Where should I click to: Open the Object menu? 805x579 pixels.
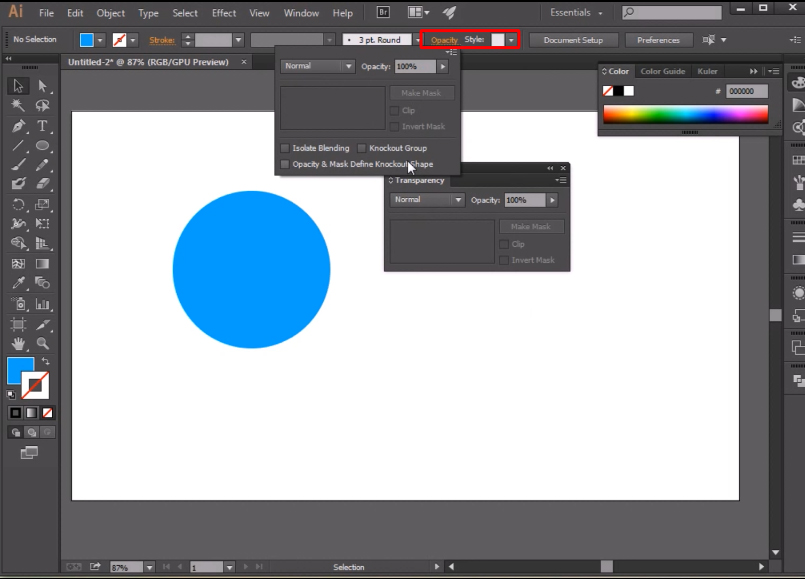(110, 13)
